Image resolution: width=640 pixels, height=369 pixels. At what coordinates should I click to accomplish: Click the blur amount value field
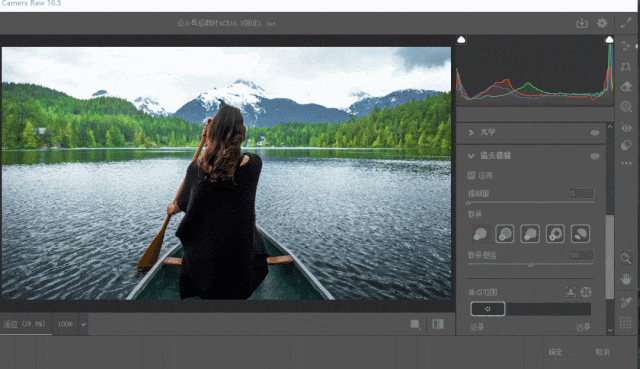point(582,193)
